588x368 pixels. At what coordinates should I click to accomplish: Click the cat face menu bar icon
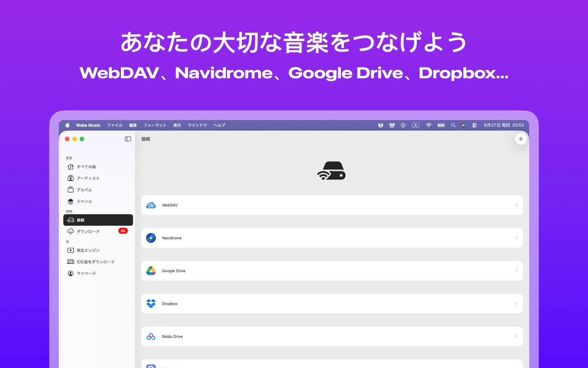coord(381,125)
